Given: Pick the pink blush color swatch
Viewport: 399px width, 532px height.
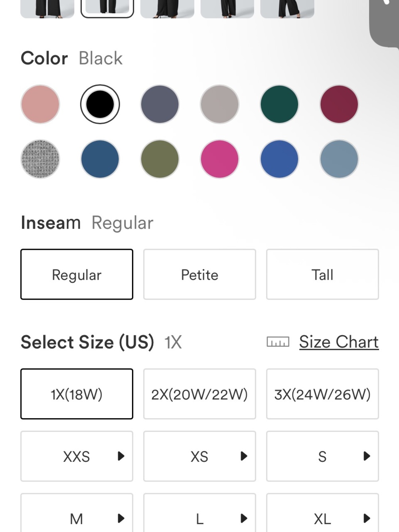Looking at the screenshot, I should (40, 104).
